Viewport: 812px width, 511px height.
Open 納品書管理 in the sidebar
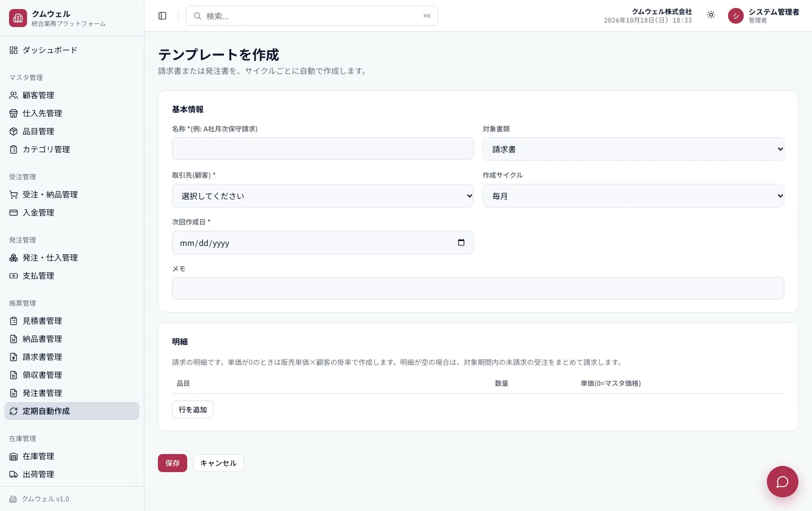click(72, 339)
